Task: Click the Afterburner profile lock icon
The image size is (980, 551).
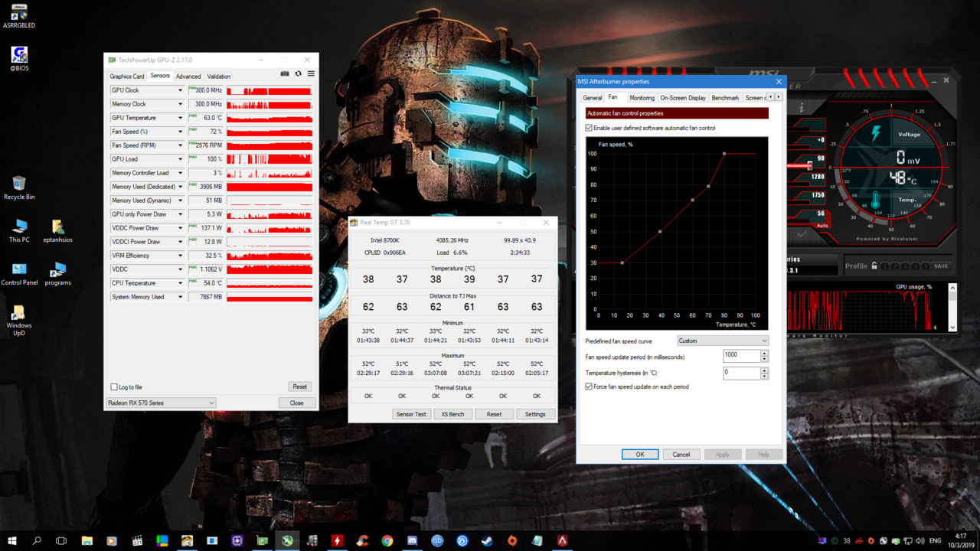Action: (x=874, y=266)
